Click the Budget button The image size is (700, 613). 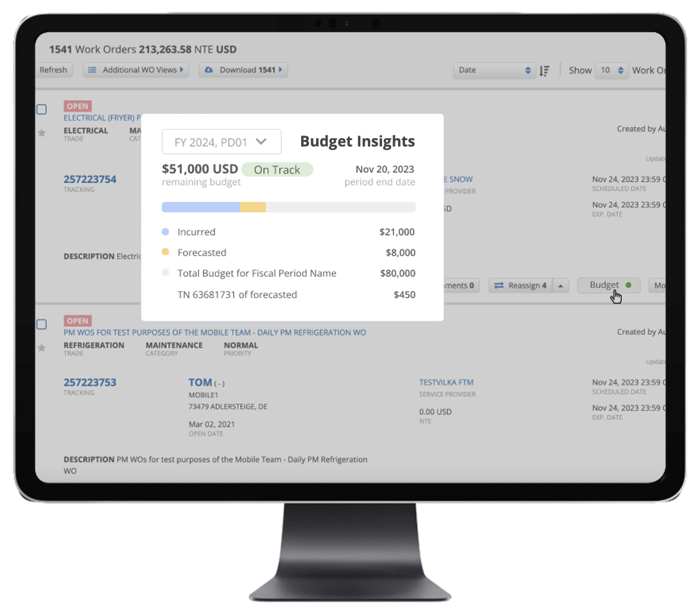[x=609, y=285]
